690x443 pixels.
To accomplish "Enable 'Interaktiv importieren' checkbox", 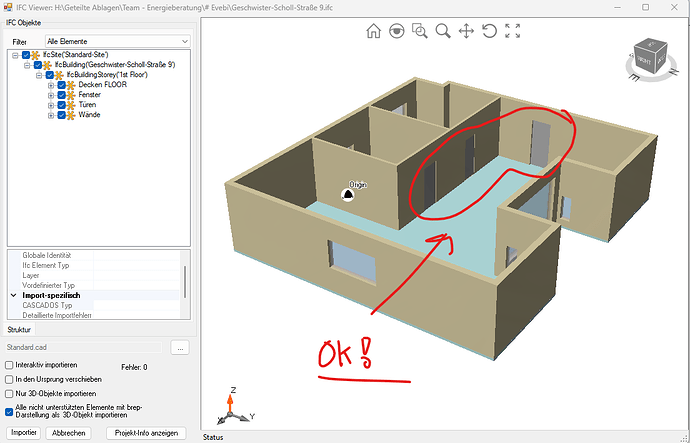I will click(10, 366).
